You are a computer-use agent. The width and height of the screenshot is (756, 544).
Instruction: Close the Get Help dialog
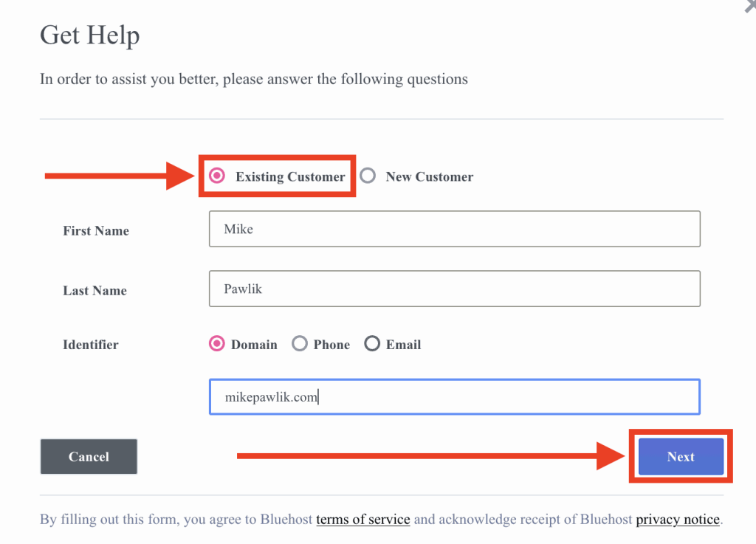click(749, 6)
